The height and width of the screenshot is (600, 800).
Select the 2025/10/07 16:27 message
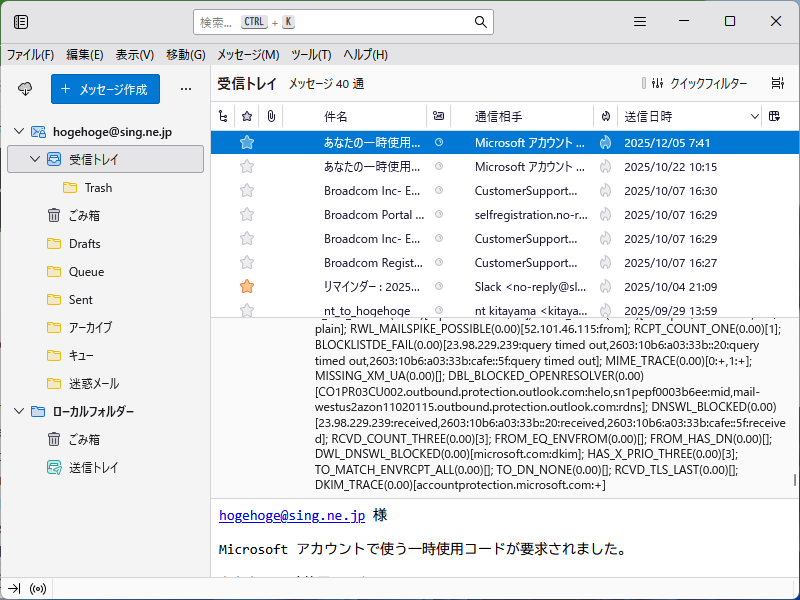[x=505, y=262]
